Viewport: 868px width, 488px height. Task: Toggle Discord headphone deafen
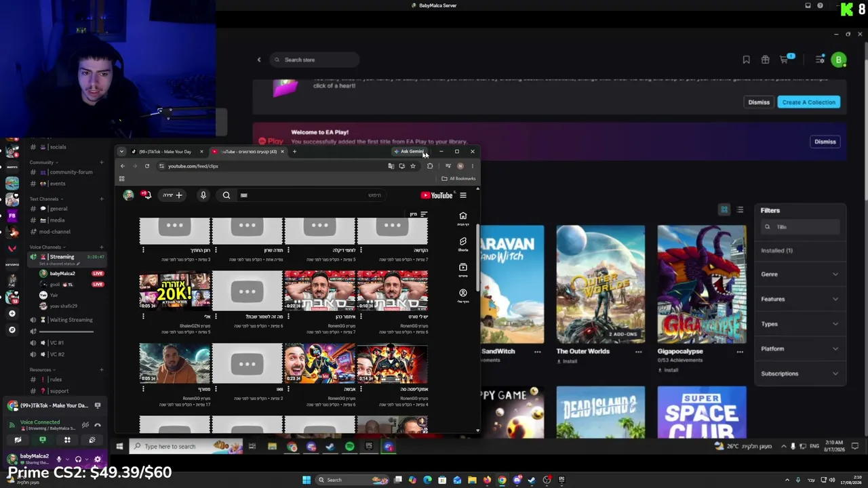coord(78,459)
